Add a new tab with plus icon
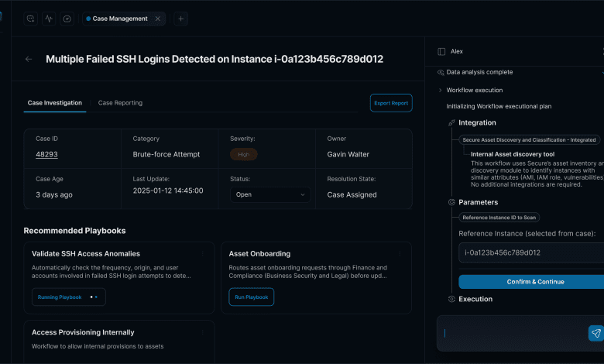Viewport: 604px width, 364px height. pos(180,19)
